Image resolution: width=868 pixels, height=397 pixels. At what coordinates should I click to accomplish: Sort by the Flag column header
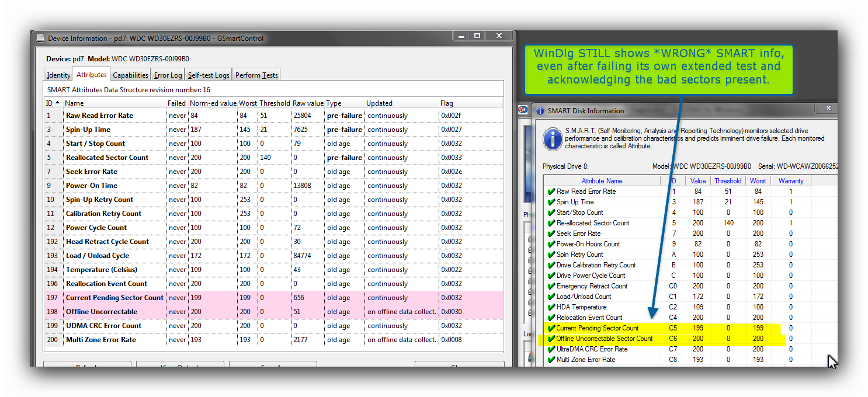[471, 103]
